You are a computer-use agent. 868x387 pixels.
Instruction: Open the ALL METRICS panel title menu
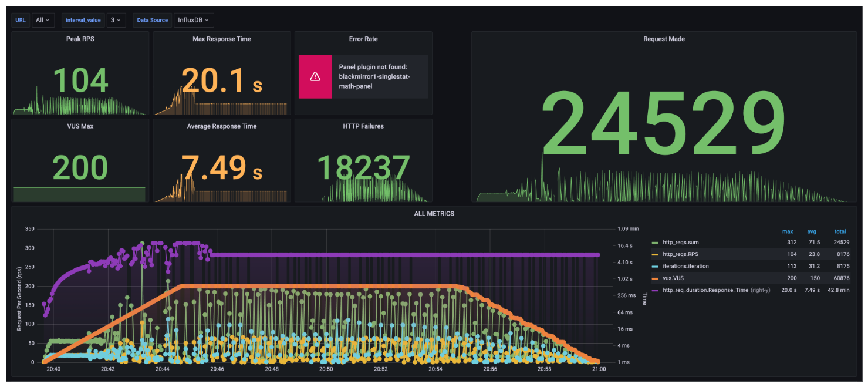(434, 214)
